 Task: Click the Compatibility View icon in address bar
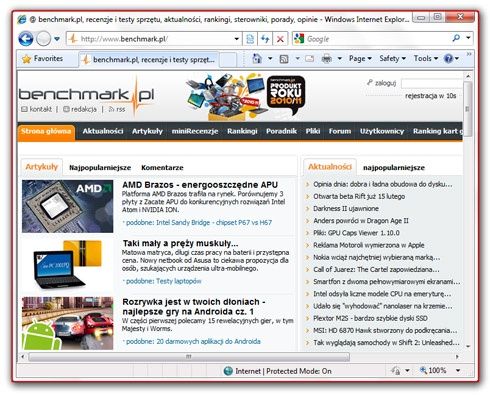pos(250,39)
